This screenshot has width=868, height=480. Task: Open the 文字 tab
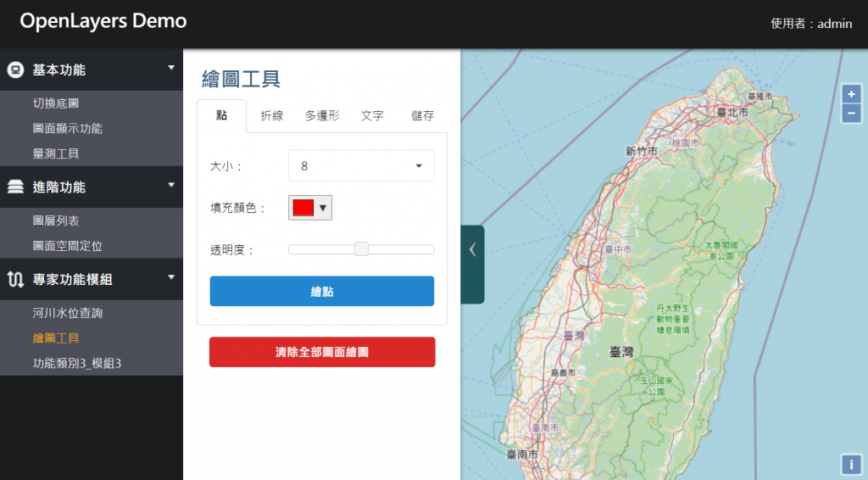point(372,115)
